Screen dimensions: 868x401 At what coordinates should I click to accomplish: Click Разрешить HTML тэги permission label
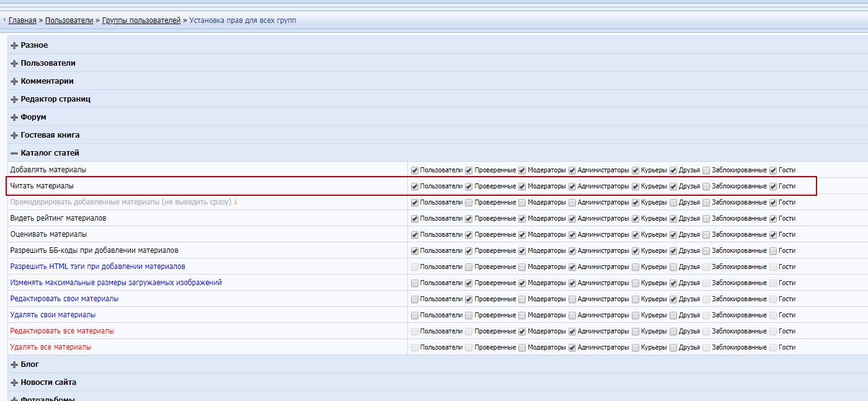(x=97, y=267)
